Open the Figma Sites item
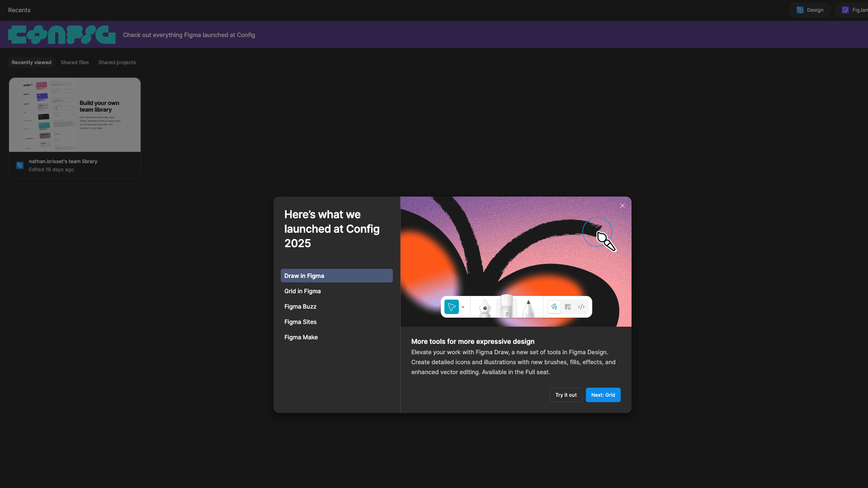Viewport: 868px width, 488px height. pyautogui.click(x=300, y=322)
